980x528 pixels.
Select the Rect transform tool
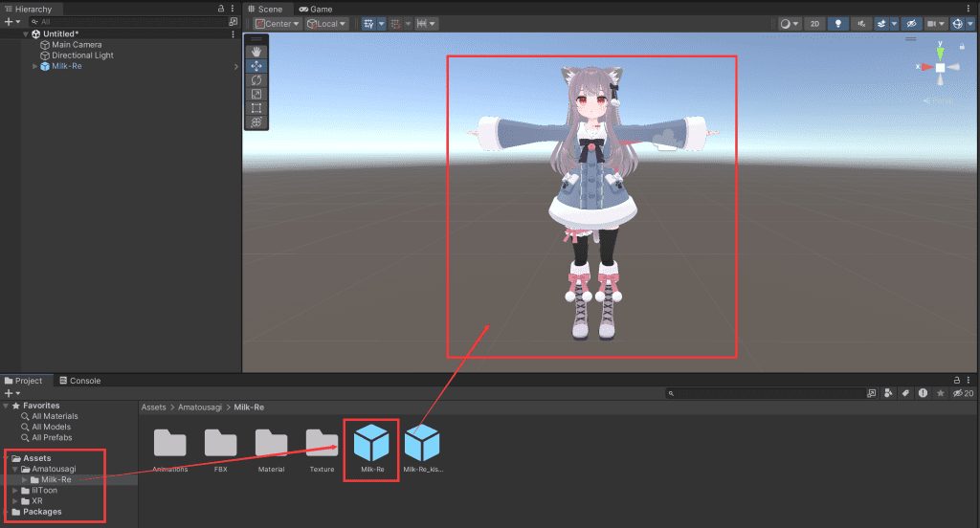(256, 108)
